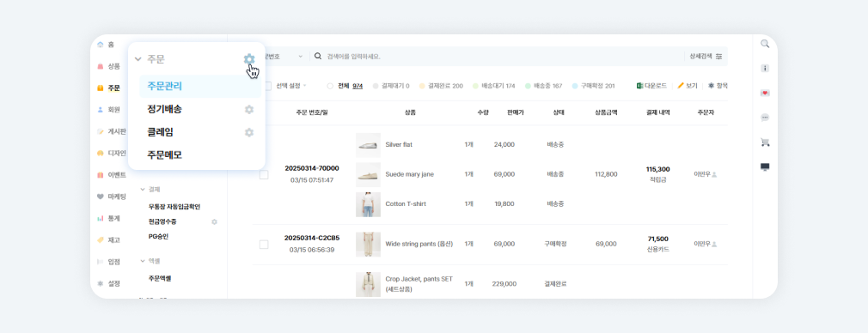Open the 이벤트 sidebar icon
The image size is (868, 333).
point(101,175)
